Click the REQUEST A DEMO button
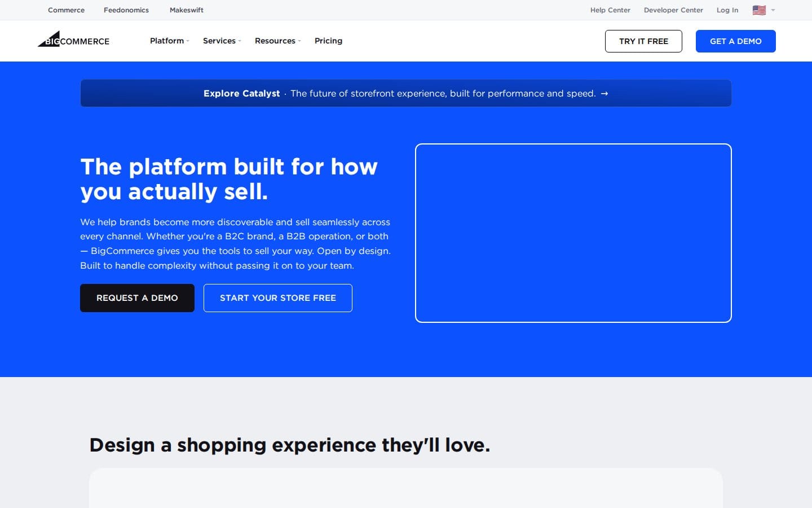The height and width of the screenshot is (508, 812). [137, 298]
